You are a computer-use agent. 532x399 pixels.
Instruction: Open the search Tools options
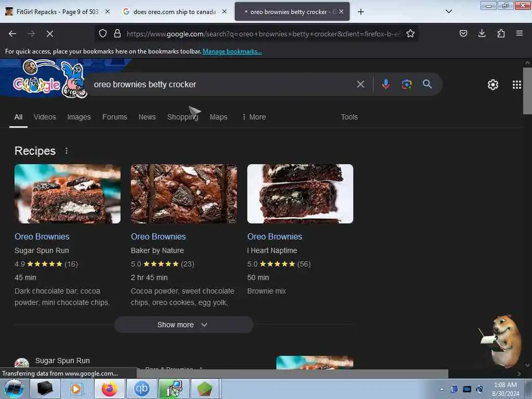[x=349, y=117]
